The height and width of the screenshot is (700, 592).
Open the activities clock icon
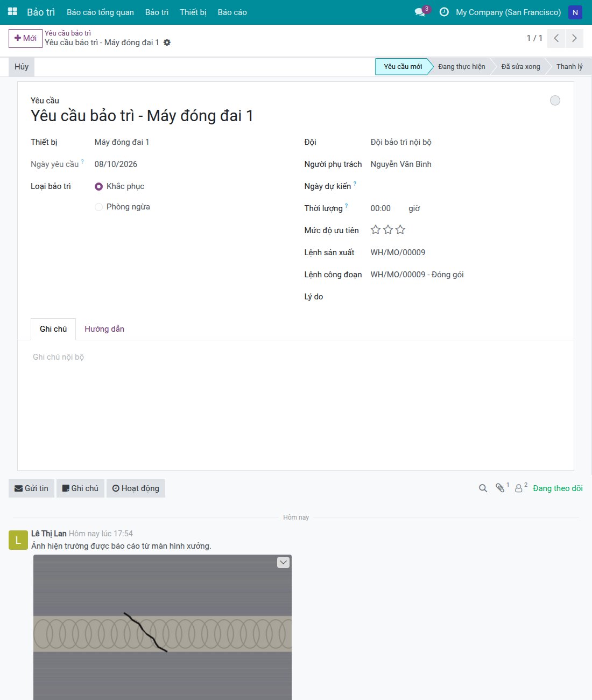click(444, 12)
